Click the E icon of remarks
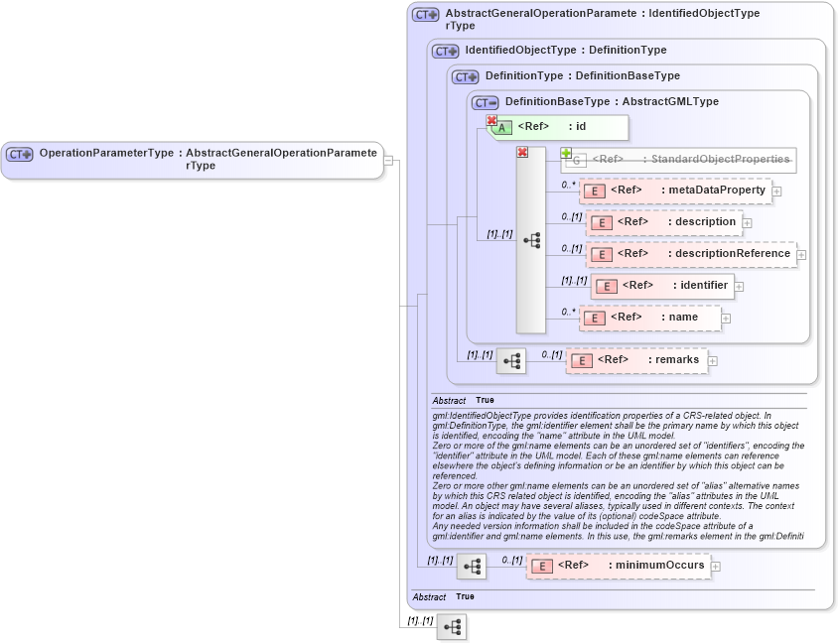The width and height of the screenshot is (838, 644). (582, 361)
